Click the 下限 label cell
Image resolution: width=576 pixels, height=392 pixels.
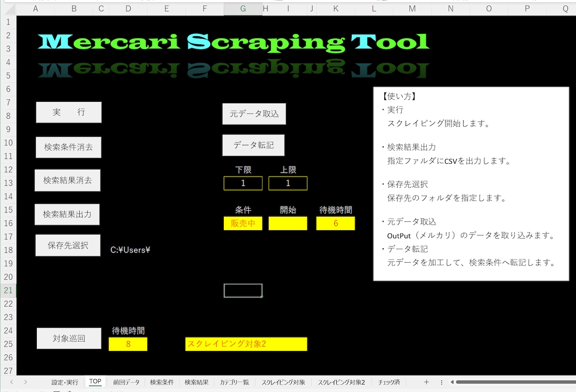243,170
